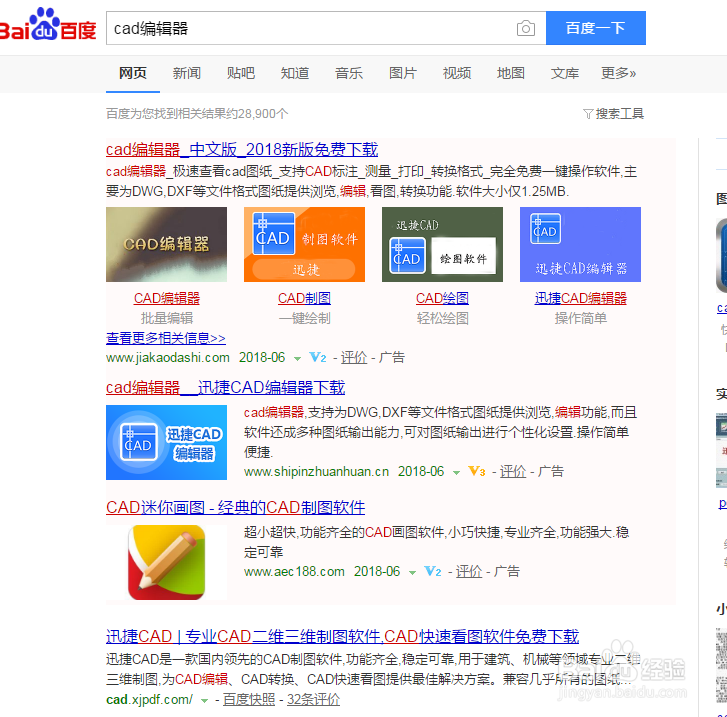
Task: Click 评价 for aec188.com result
Action: [x=469, y=571]
